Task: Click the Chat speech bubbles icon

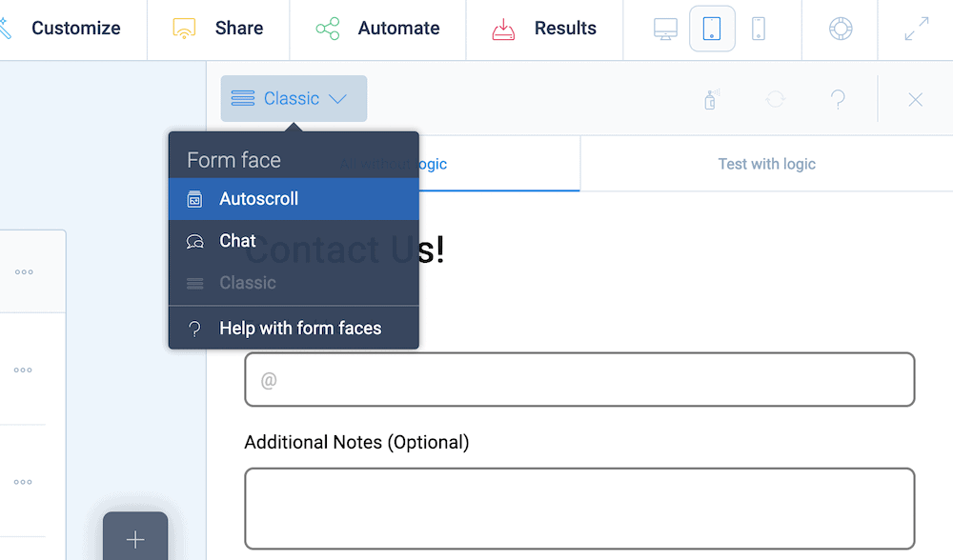Action: (194, 241)
